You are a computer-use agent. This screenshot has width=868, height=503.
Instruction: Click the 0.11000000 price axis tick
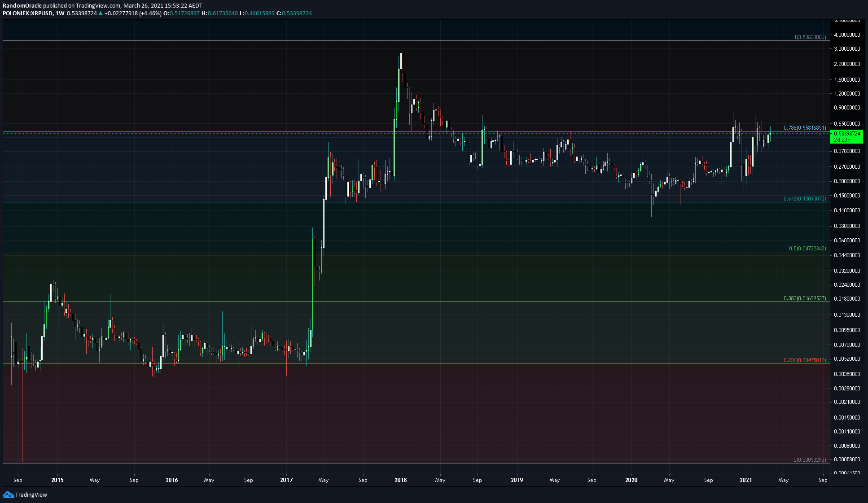(847, 210)
